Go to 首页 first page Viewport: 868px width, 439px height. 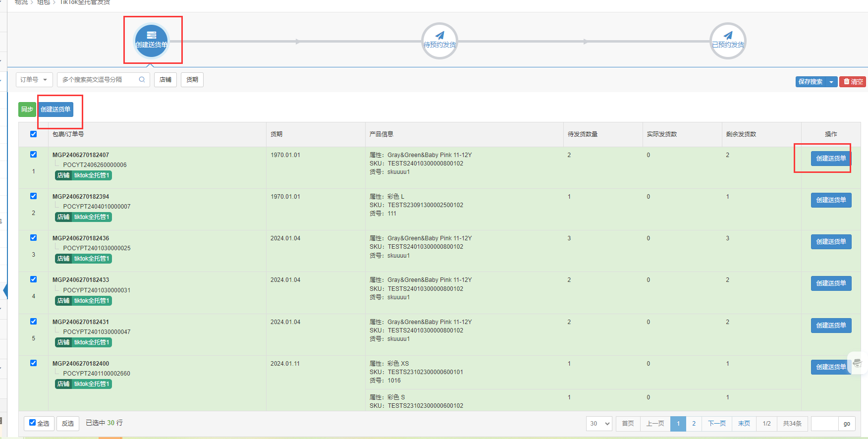628,424
